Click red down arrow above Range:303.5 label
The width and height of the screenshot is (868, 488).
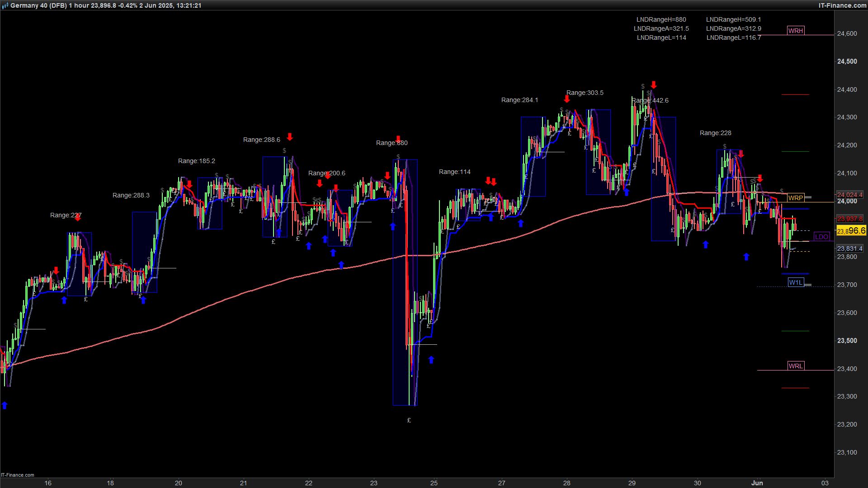567,99
